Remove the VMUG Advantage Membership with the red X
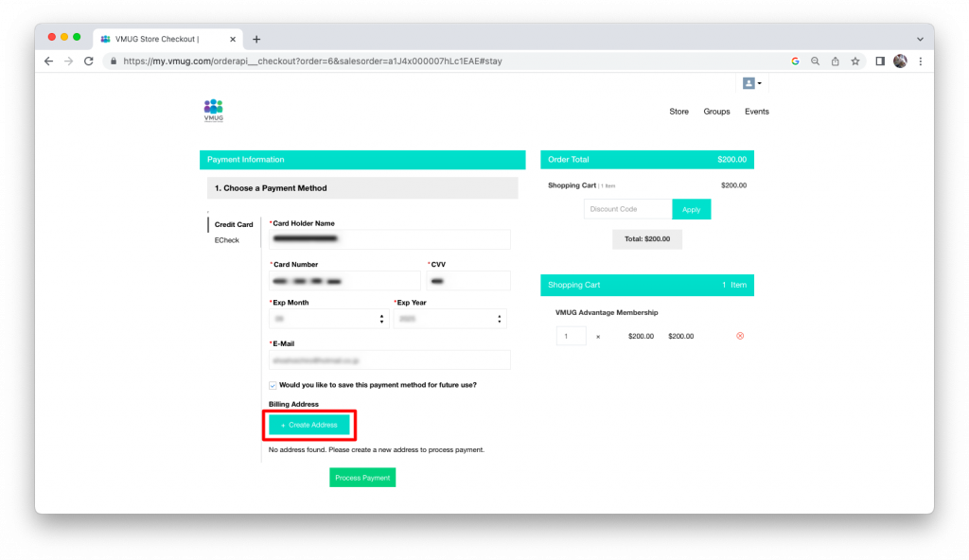The height and width of the screenshot is (560, 969). [739, 335]
